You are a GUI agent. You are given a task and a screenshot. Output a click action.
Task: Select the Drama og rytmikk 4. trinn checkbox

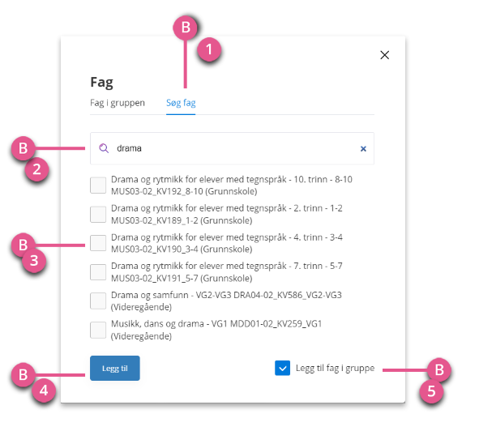(98, 243)
